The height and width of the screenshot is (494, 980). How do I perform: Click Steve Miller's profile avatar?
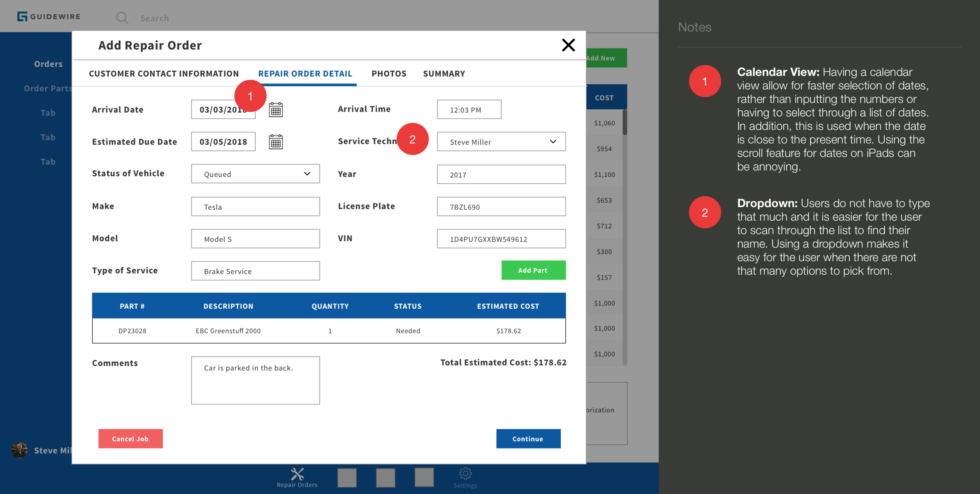coord(20,450)
